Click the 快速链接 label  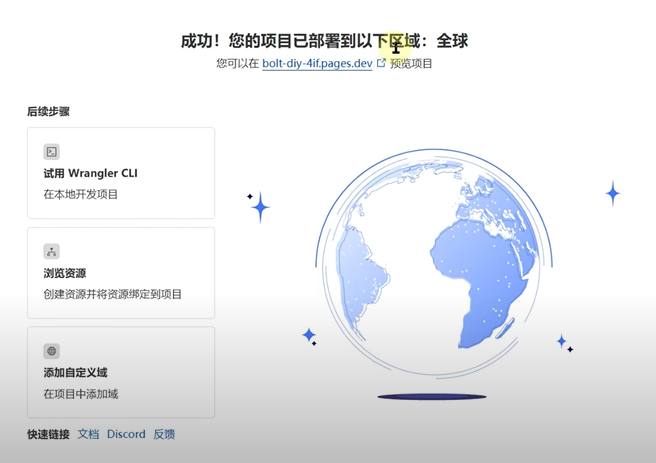click(49, 434)
